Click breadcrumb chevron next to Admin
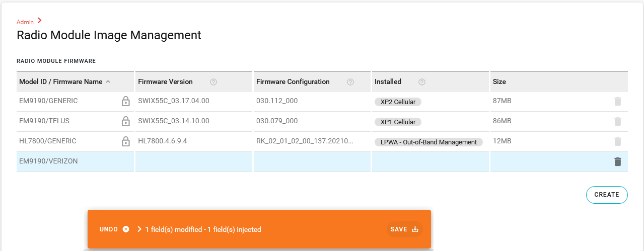 click(x=40, y=21)
